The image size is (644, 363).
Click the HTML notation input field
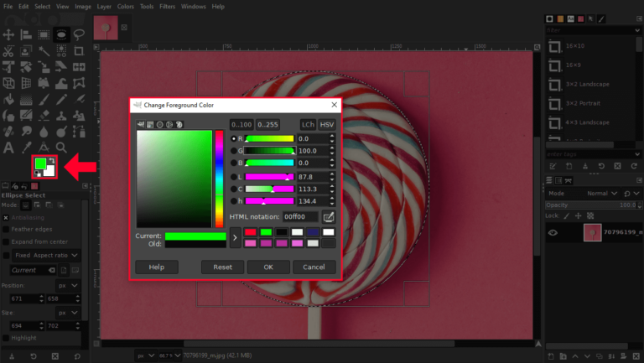point(300,217)
